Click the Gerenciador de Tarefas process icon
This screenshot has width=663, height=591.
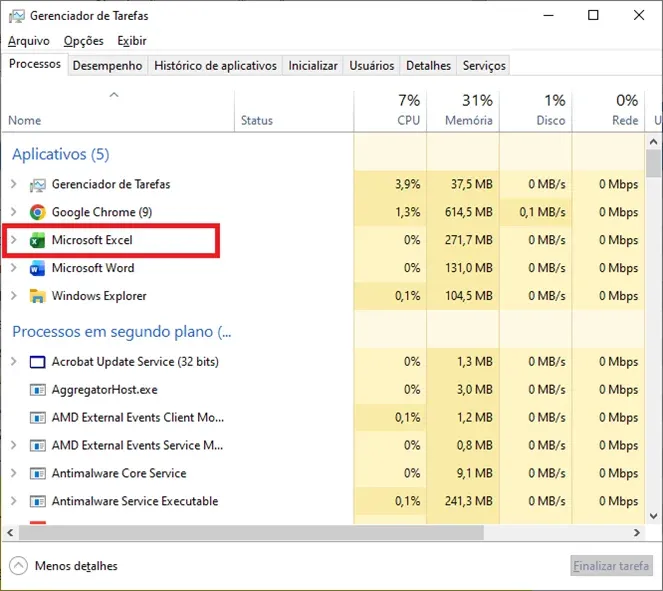click(37, 185)
